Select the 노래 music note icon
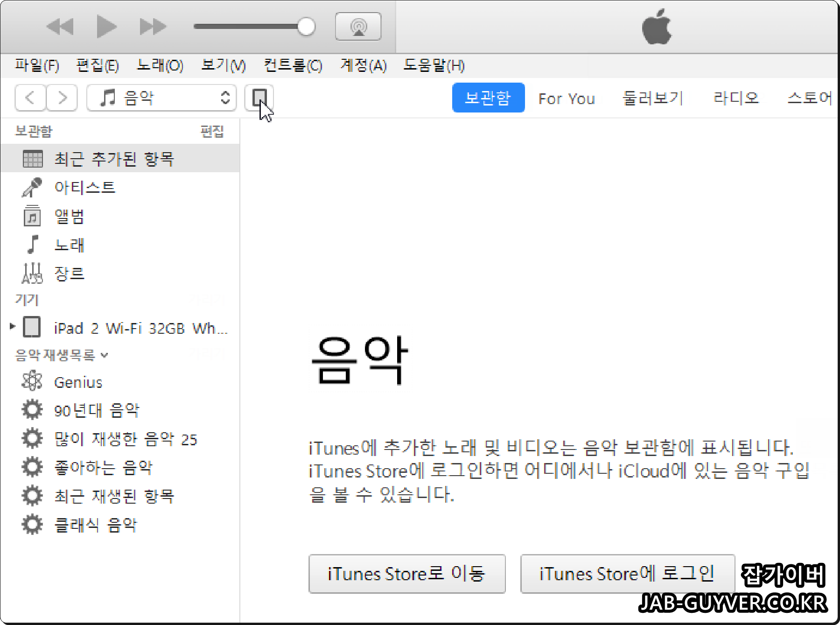Screen dimensions: 840x625 point(31,244)
